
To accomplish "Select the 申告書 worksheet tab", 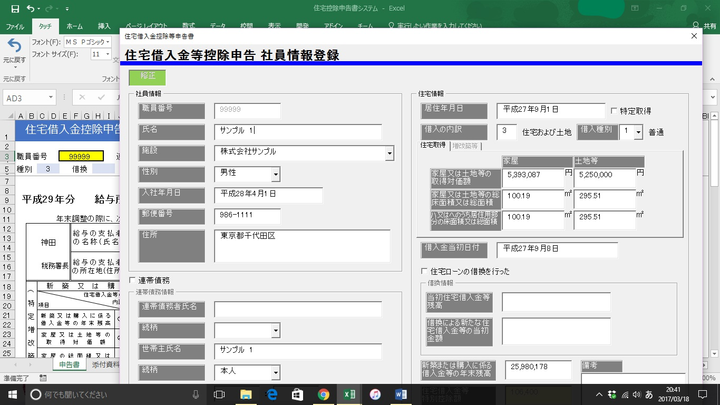I will point(69,365).
